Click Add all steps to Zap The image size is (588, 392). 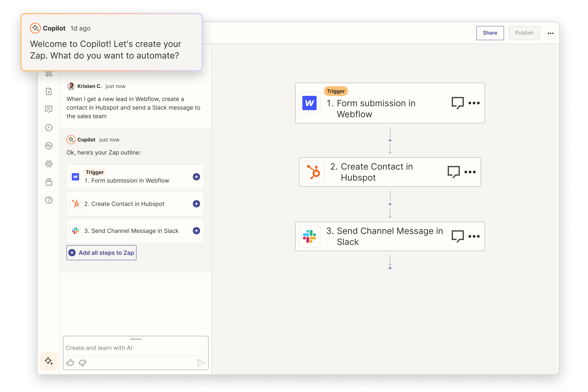click(102, 253)
